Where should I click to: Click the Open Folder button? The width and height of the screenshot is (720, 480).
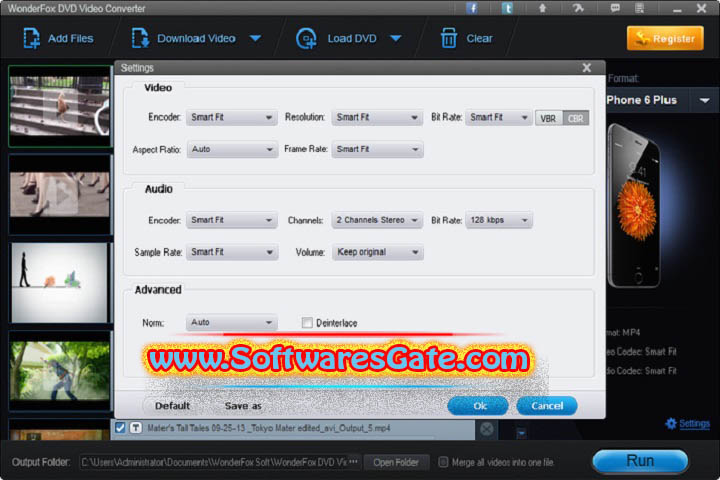tap(396, 462)
